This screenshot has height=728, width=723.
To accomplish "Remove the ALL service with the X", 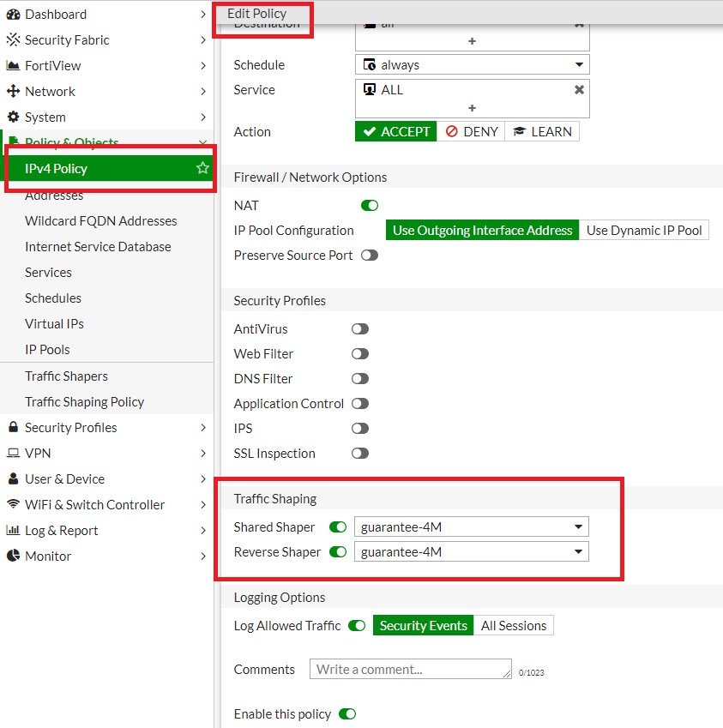I will click(x=579, y=90).
